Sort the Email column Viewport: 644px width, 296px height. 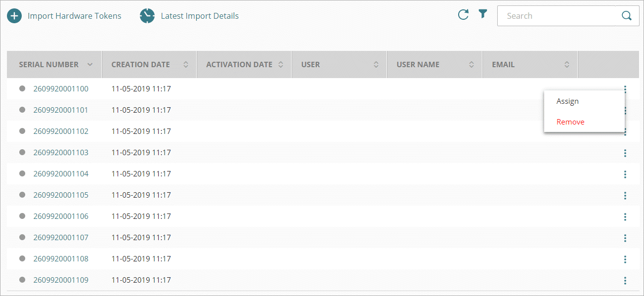[567, 64]
